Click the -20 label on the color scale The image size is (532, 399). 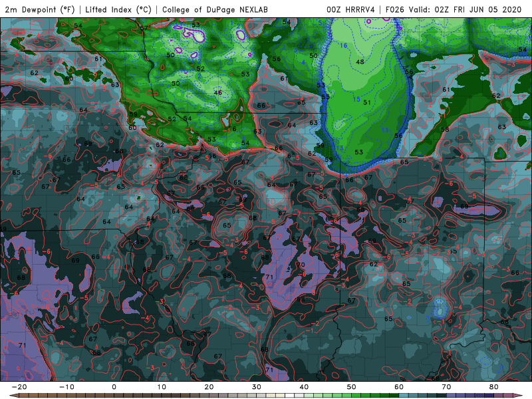19,387
